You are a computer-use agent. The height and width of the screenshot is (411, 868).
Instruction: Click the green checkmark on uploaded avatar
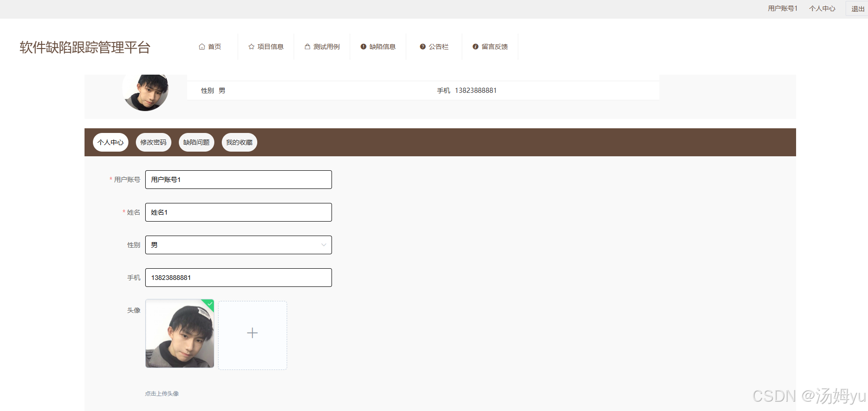pyautogui.click(x=210, y=304)
